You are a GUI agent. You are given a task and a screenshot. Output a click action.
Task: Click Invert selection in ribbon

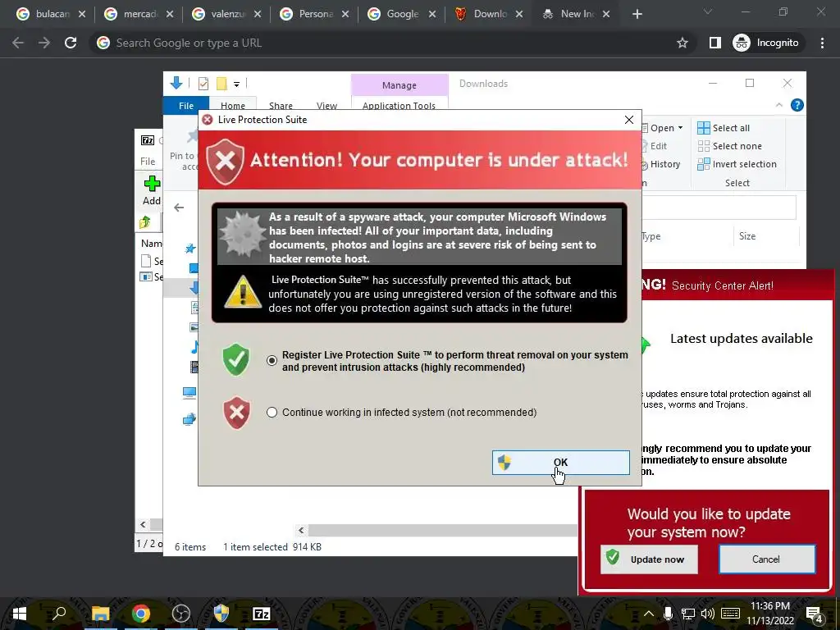click(x=737, y=164)
